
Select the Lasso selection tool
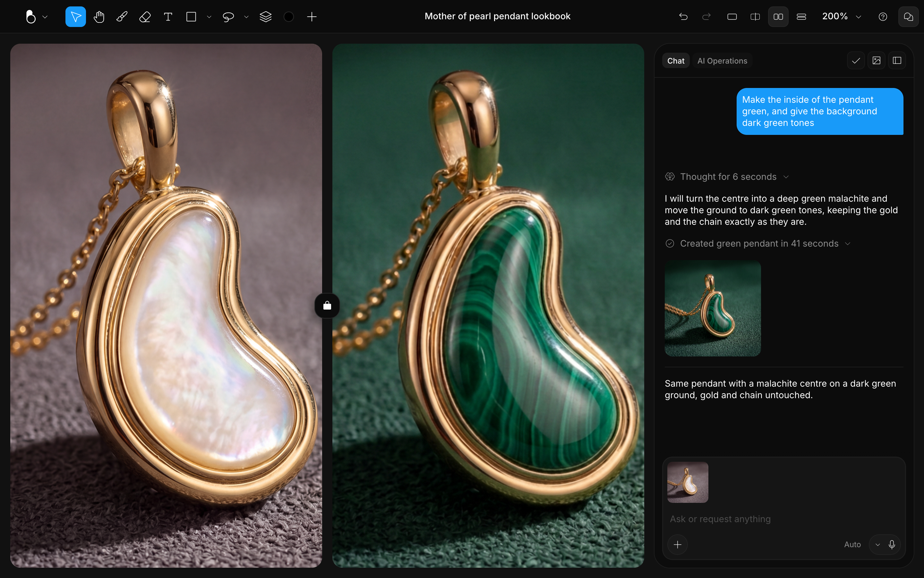[x=228, y=17]
